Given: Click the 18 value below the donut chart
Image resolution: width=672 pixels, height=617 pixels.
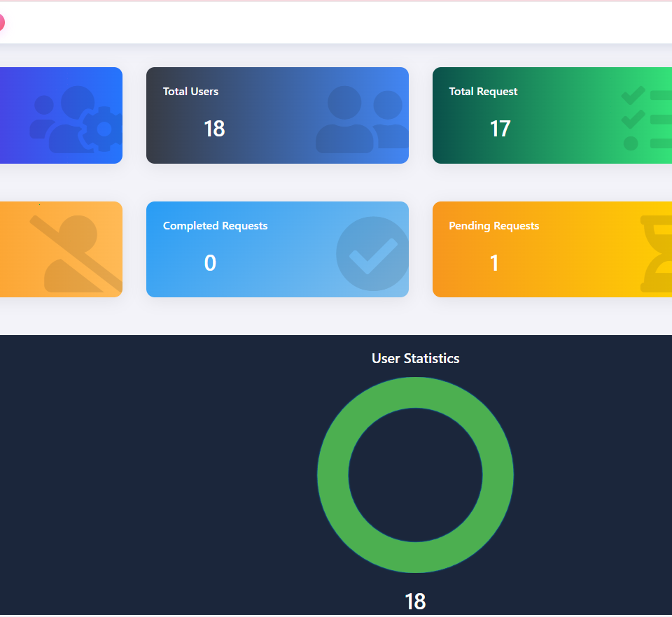Looking at the screenshot, I should [x=415, y=602].
